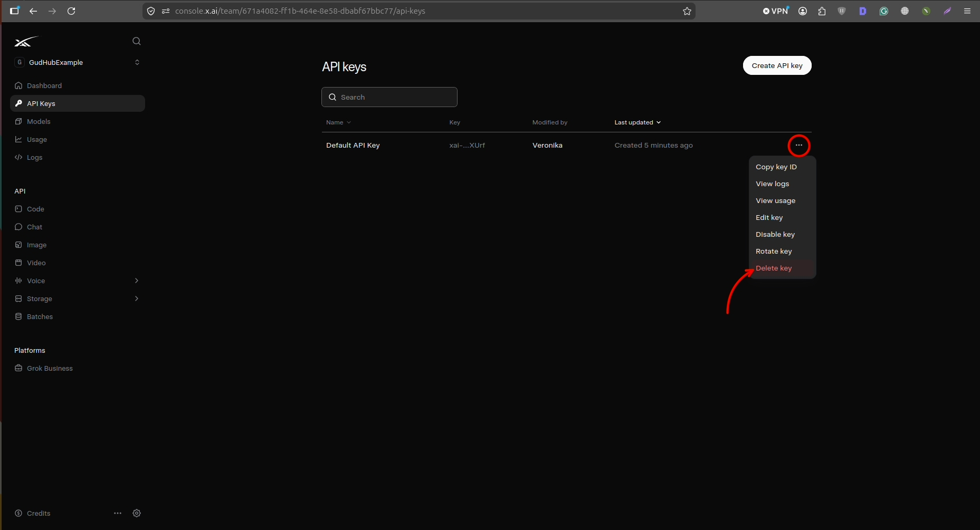The height and width of the screenshot is (530, 980).
Task: Click the purple D extension icon
Action: (863, 11)
